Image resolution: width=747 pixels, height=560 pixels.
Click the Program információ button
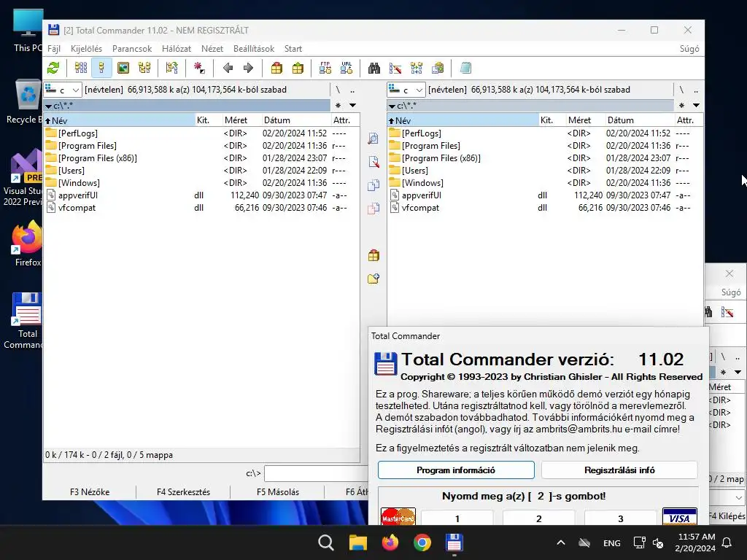click(456, 470)
